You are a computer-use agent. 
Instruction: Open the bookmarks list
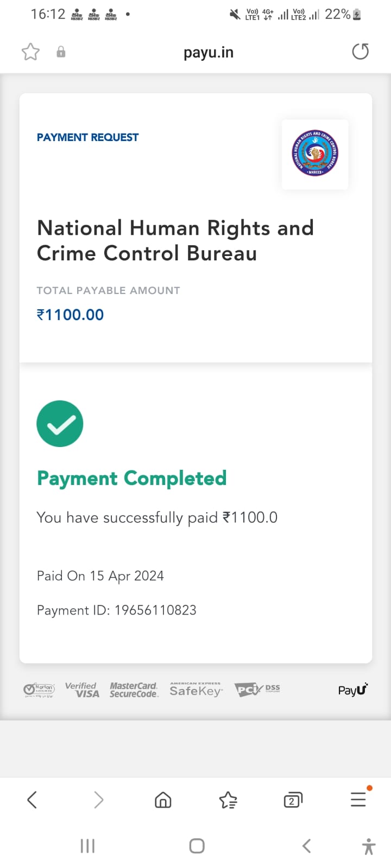228,800
